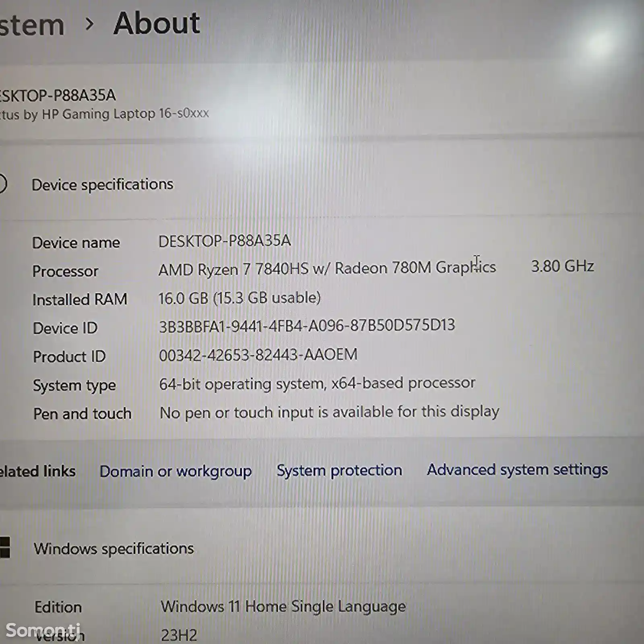Select the AMD Ryzen 7 7840HS processor text
This screenshot has height=644, width=644.
(x=327, y=268)
